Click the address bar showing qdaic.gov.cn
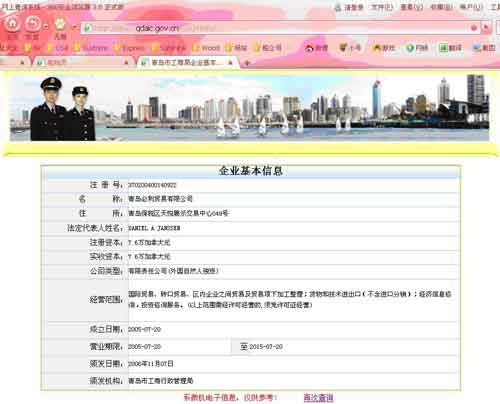 (280, 28)
